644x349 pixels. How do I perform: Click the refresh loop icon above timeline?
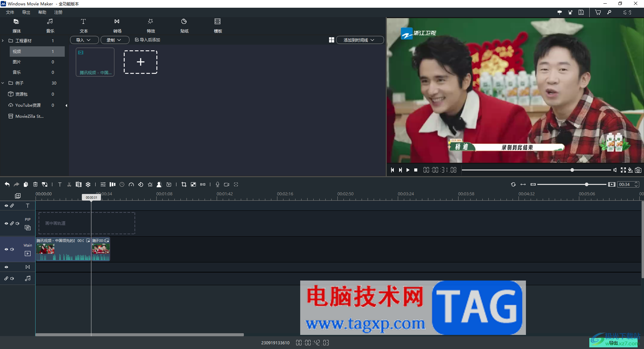tap(513, 184)
